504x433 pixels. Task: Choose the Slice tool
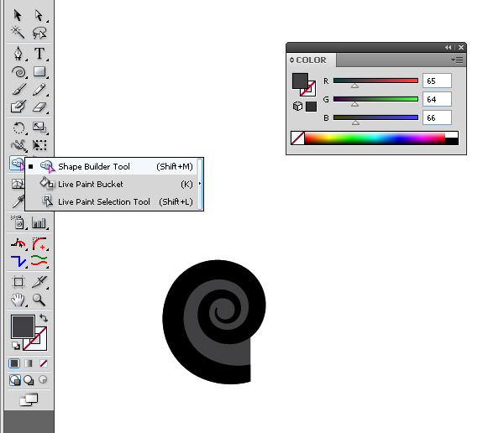click(39, 281)
